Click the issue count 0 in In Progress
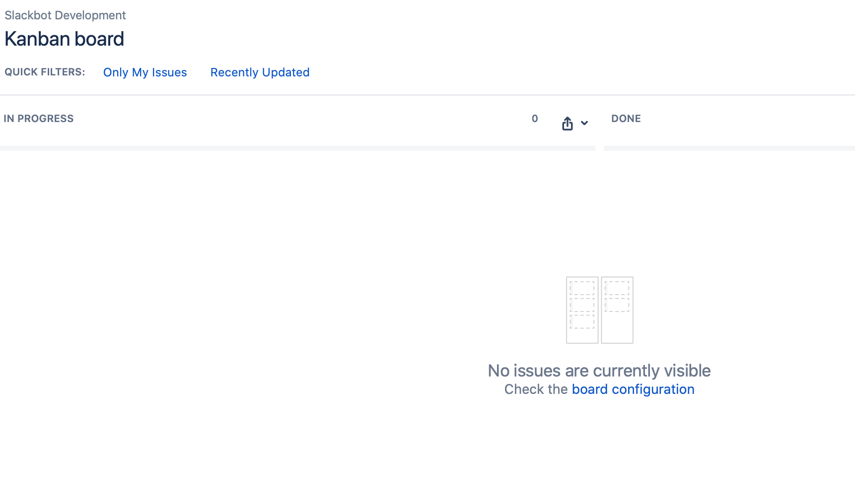The height and width of the screenshot is (504, 855). [535, 119]
